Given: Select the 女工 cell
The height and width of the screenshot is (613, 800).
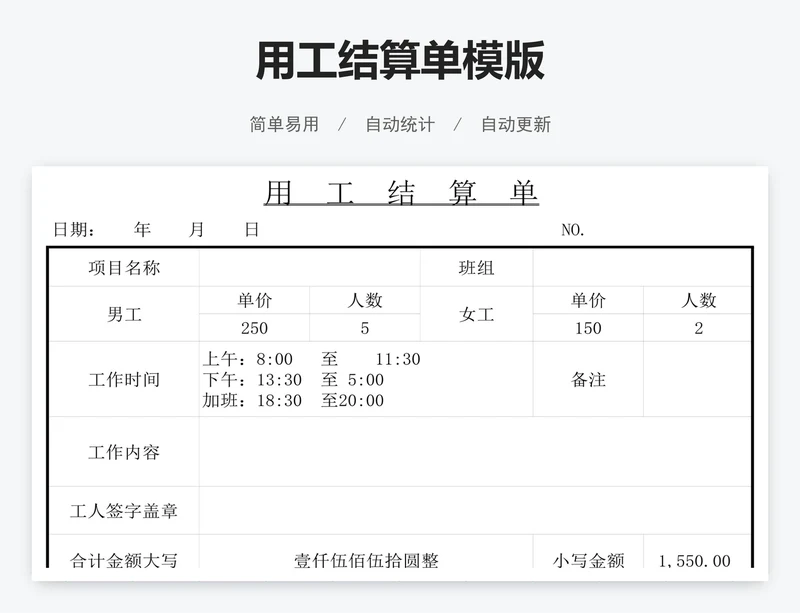Looking at the screenshot, I should (x=477, y=314).
